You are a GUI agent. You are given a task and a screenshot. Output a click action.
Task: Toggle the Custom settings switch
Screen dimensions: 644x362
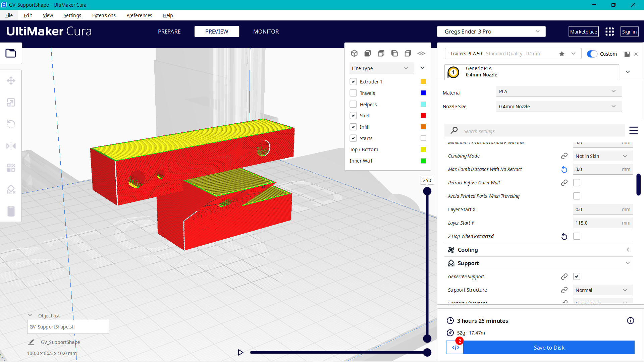click(x=592, y=54)
